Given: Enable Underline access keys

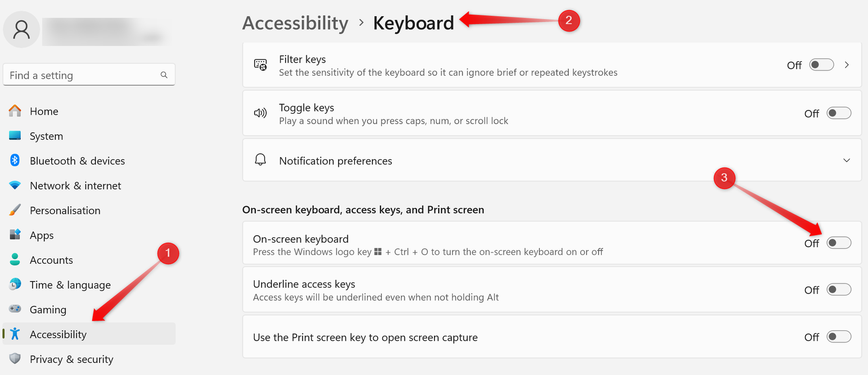Looking at the screenshot, I should click(x=839, y=289).
